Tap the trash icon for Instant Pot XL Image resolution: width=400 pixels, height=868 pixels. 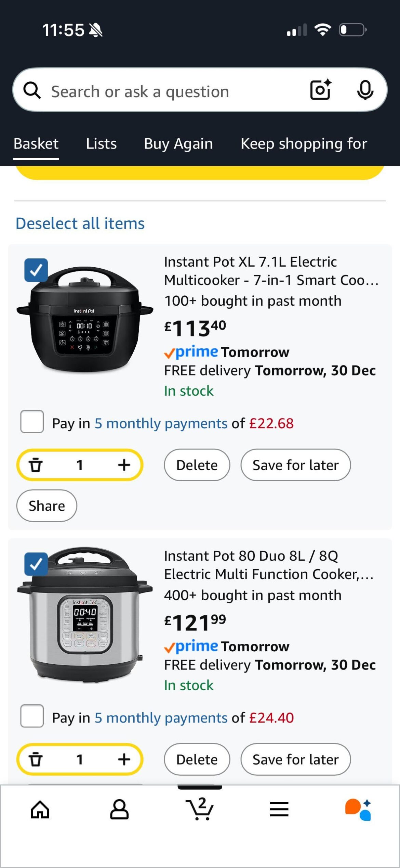(x=37, y=465)
